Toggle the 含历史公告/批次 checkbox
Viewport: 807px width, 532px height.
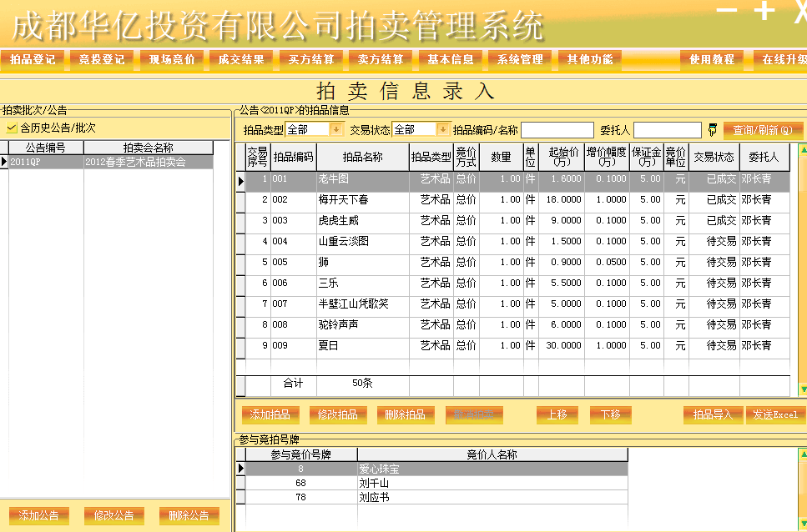coord(12,128)
